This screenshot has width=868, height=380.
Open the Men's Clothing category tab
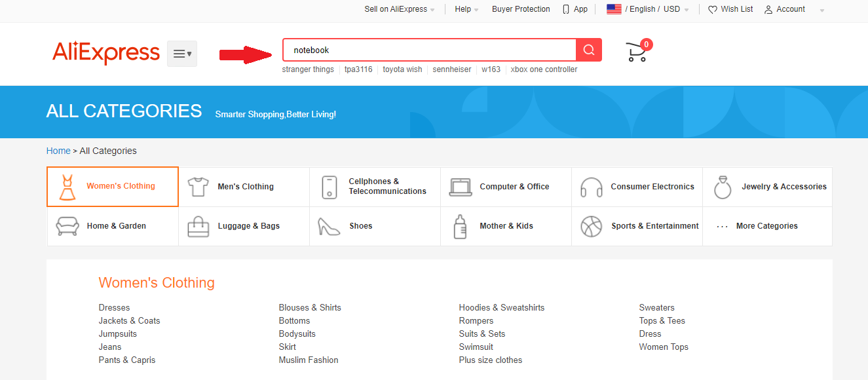click(x=244, y=187)
